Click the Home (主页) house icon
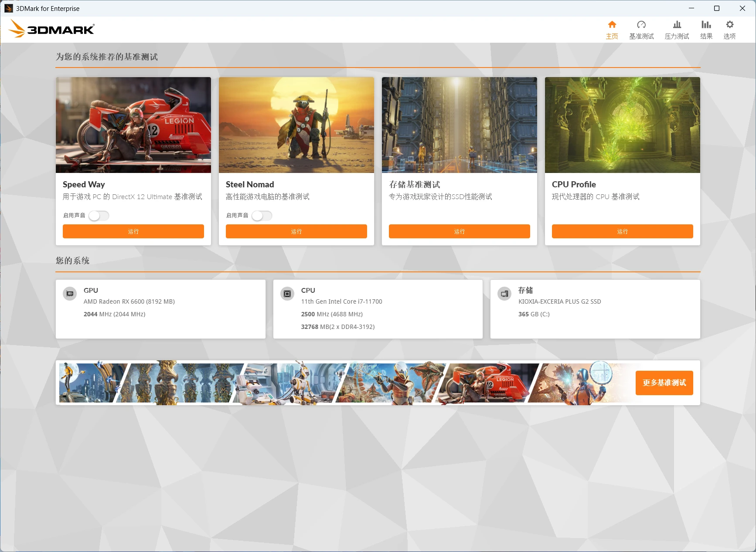Screen dimensions: 756x552 tap(612, 25)
